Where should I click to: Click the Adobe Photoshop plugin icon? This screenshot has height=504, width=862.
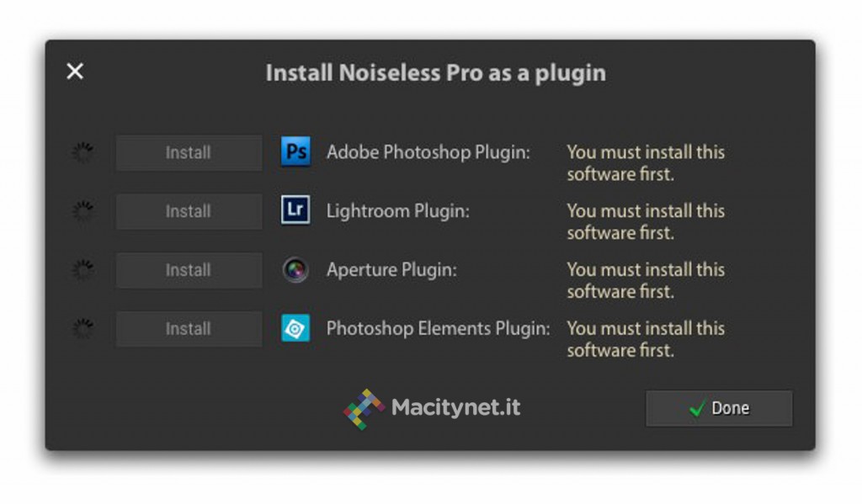tap(295, 152)
